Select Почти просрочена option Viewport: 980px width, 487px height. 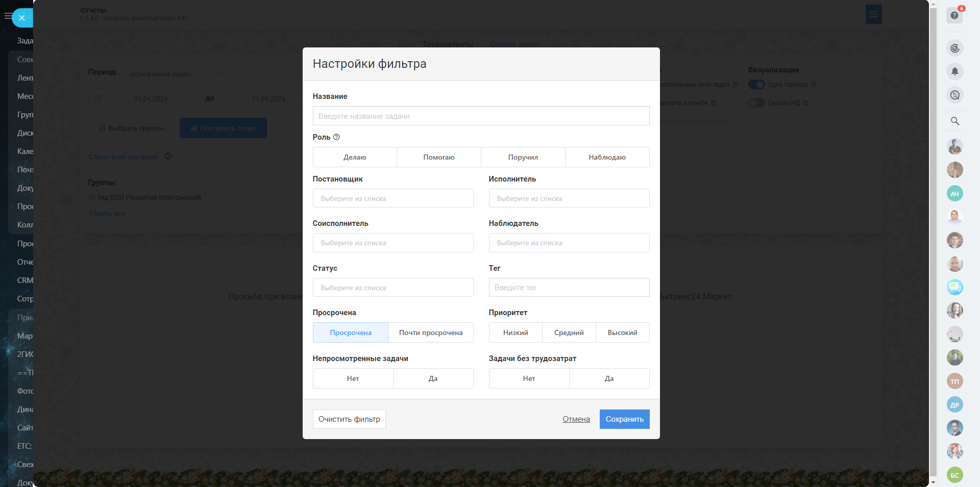pos(430,332)
